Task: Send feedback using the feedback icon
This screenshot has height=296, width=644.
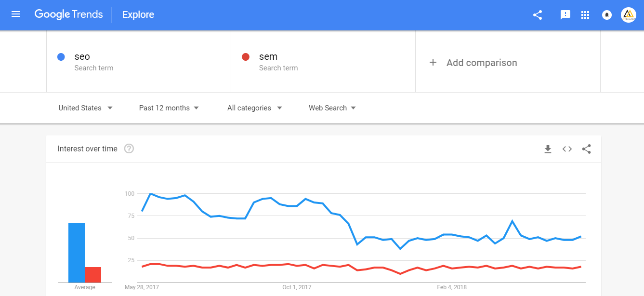Action: (x=565, y=14)
